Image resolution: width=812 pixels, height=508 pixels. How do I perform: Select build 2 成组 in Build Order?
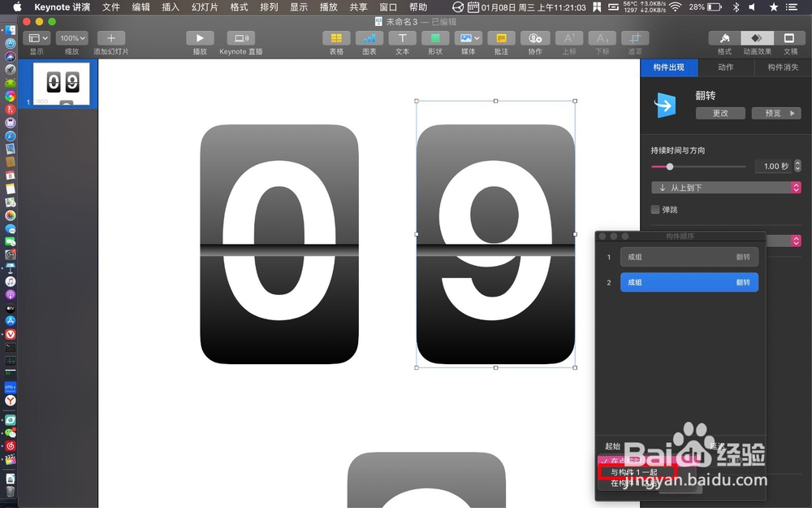click(x=689, y=283)
